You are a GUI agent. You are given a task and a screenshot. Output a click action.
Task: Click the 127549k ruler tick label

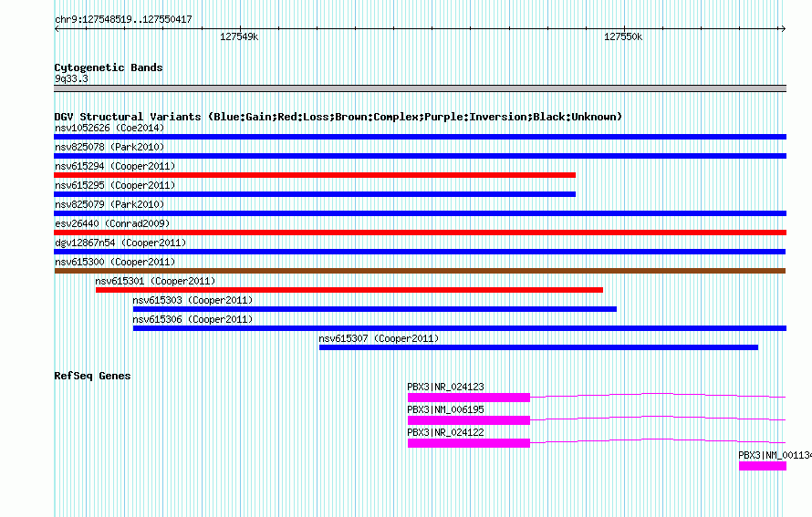pyautogui.click(x=239, y=36)
